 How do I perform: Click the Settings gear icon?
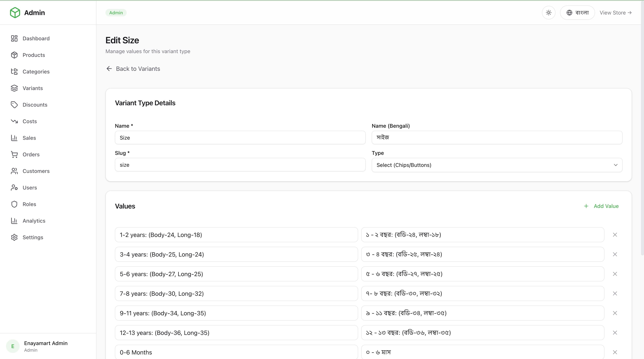click(x=14, y=238)
